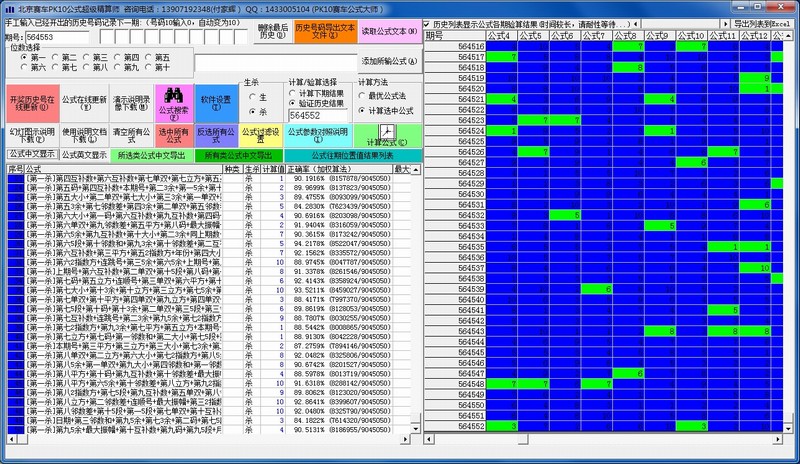Viewport: 800px width, 464px height.
Task: Switch to 公式中文显示 view
Action: click(29, 155)
